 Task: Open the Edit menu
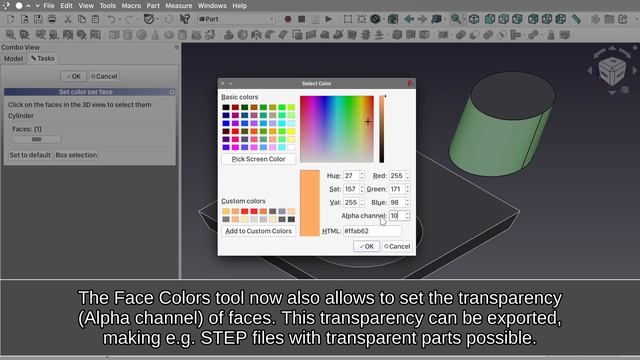pyautogui.click(x=66, y=6)
